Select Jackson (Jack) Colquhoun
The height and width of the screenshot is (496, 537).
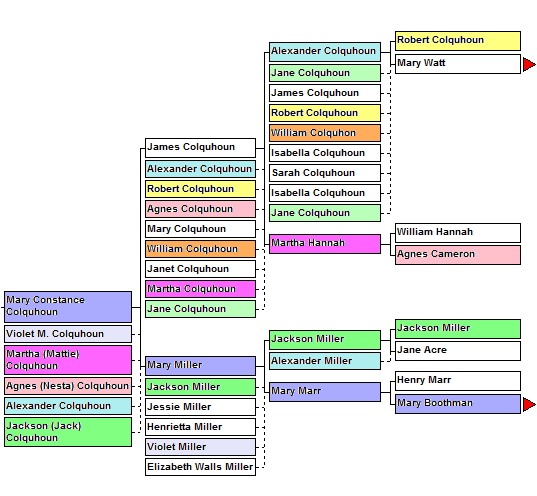68,432
